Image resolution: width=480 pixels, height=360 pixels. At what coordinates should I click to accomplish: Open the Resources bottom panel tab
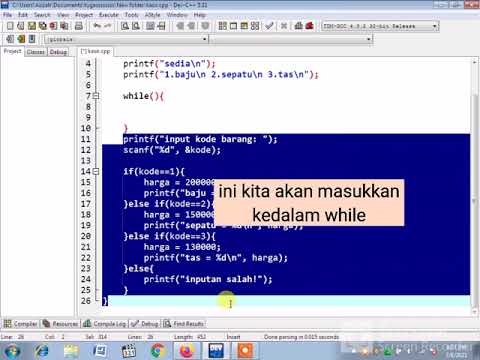[x=60, y=324]
